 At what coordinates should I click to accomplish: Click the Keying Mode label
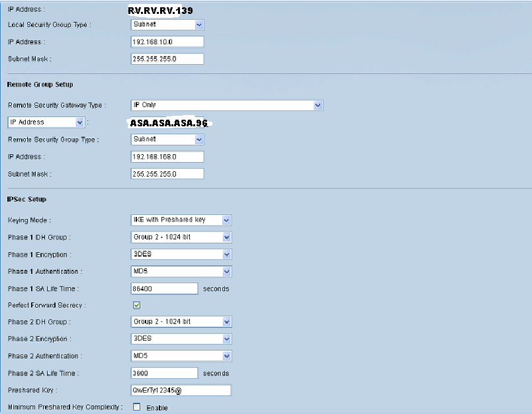point(30,220)
